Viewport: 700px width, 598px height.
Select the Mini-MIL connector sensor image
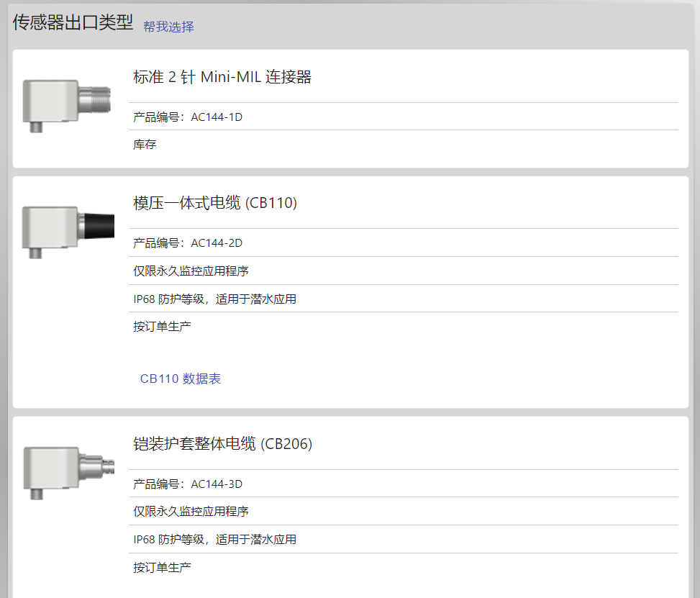click(67, 106)
